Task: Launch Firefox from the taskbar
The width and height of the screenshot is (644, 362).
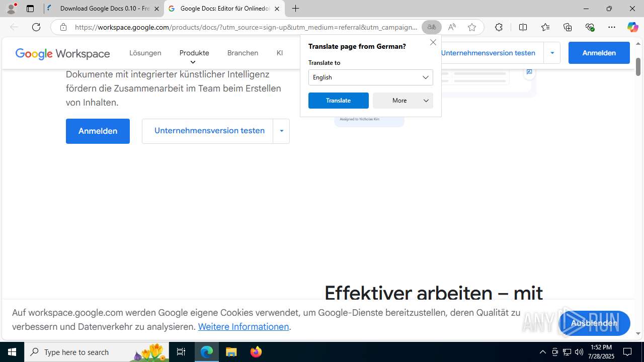Action: tap(256, 352)
